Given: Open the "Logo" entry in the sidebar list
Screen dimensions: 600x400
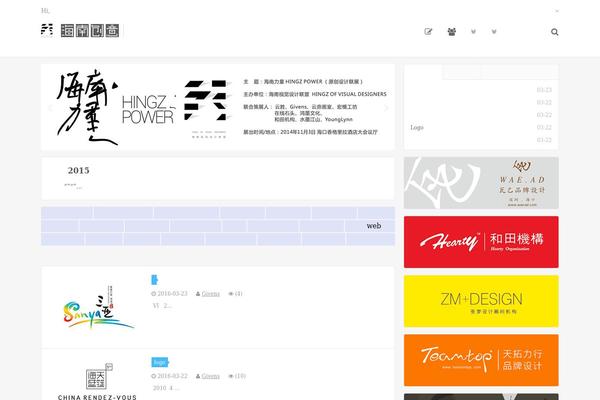Looking at the screenshot, I should (x=417, y=127).
